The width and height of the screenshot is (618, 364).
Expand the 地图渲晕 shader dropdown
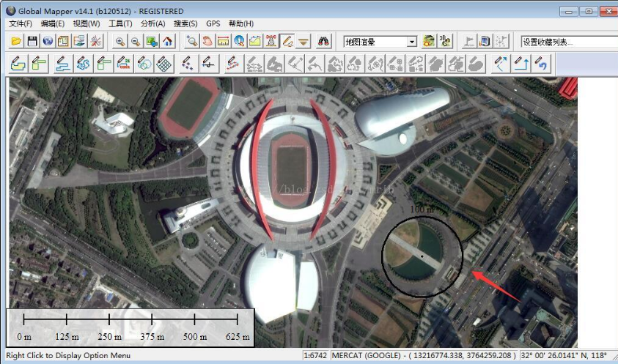[x=411, y=42]
